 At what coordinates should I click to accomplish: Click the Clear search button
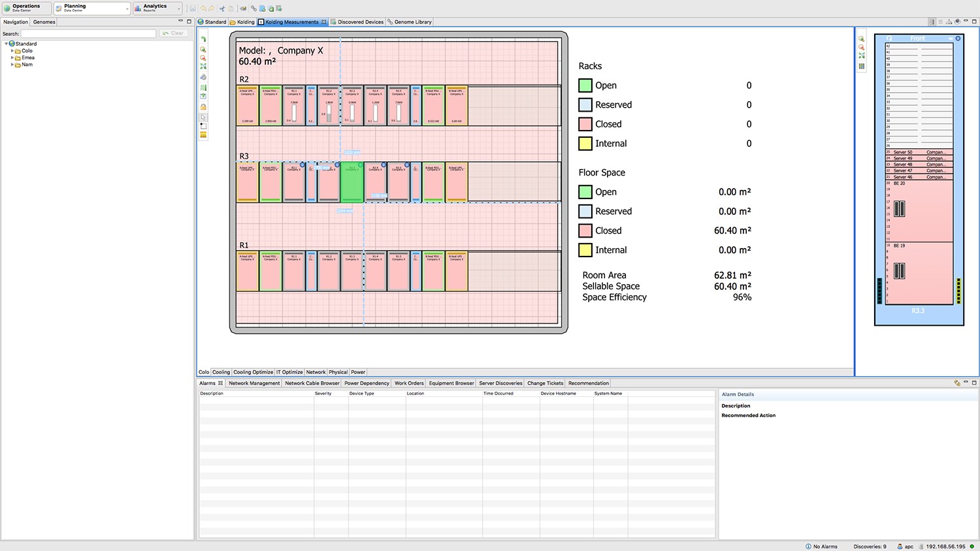(174, 33)
